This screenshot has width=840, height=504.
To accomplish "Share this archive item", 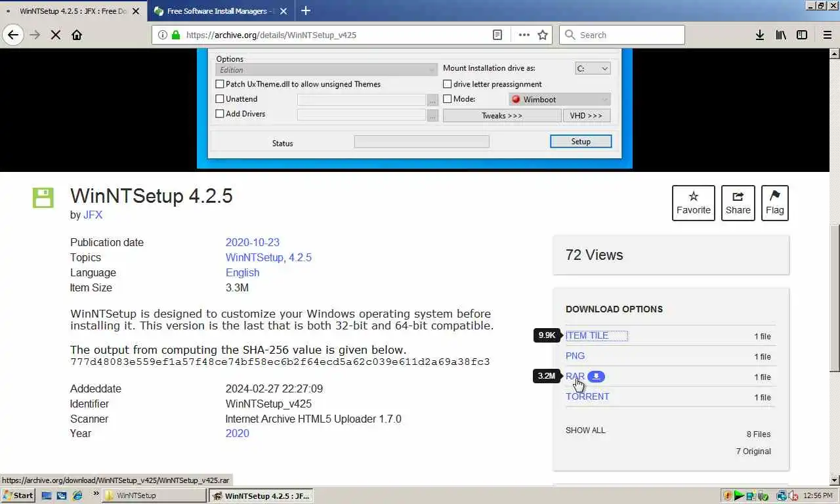I will click(x=738, y=203).
